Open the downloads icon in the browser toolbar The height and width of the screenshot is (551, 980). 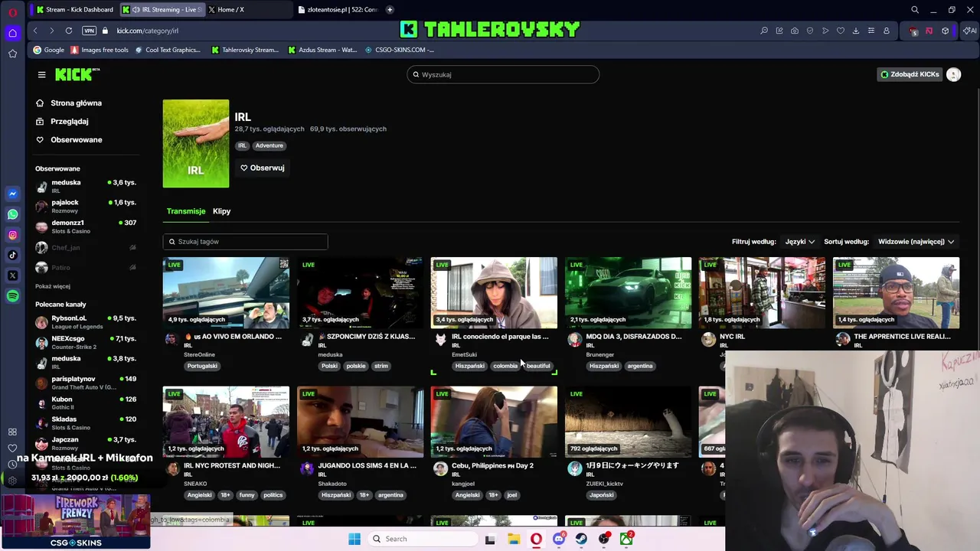coord(856,31)
